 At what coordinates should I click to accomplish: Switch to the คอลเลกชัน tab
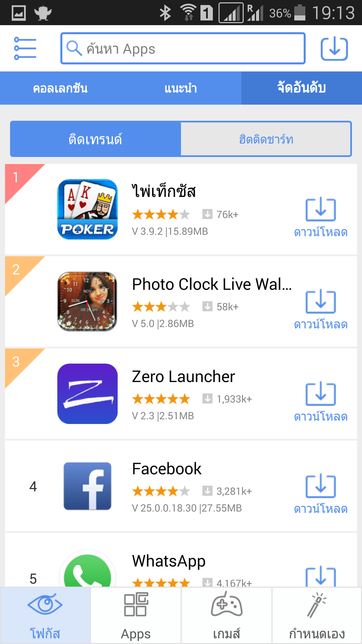tap(60, 88)
